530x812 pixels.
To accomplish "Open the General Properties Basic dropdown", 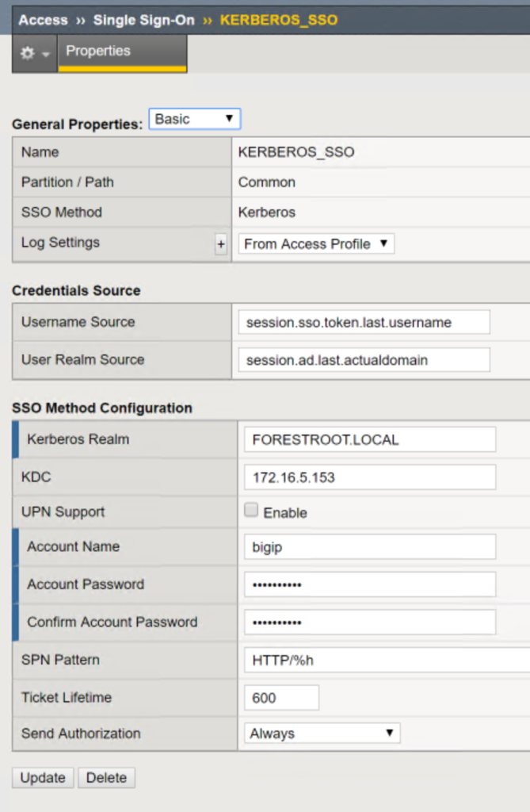I will click(195, 119).
